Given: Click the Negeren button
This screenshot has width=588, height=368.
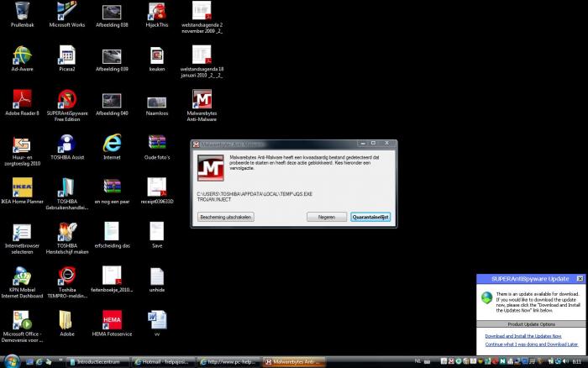Looking at the screenshot, I should pyautogui.click(x=327, y=217).
